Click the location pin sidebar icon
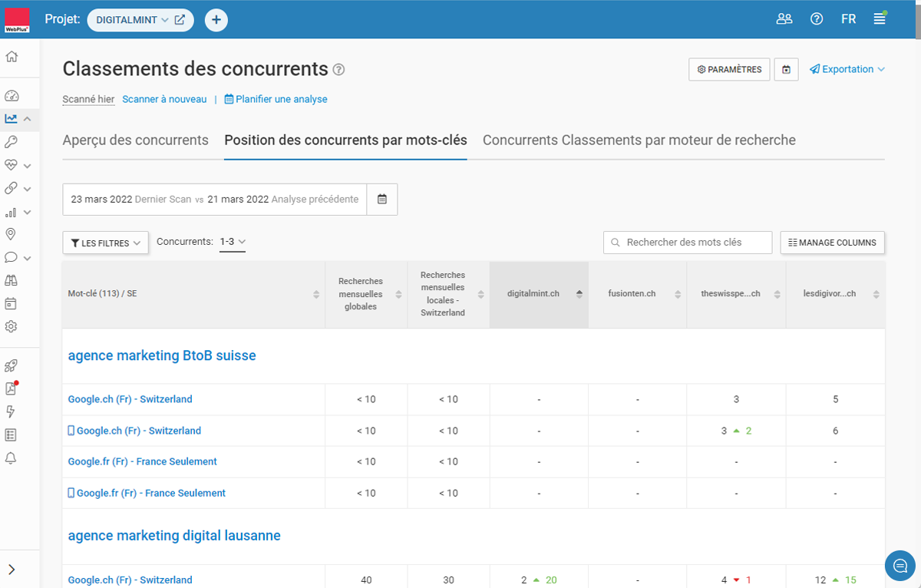The image size is (921, 588). (x=12, y=234)
